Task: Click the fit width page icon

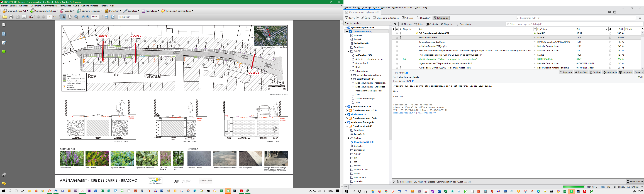Action: (x=106, y=17)
